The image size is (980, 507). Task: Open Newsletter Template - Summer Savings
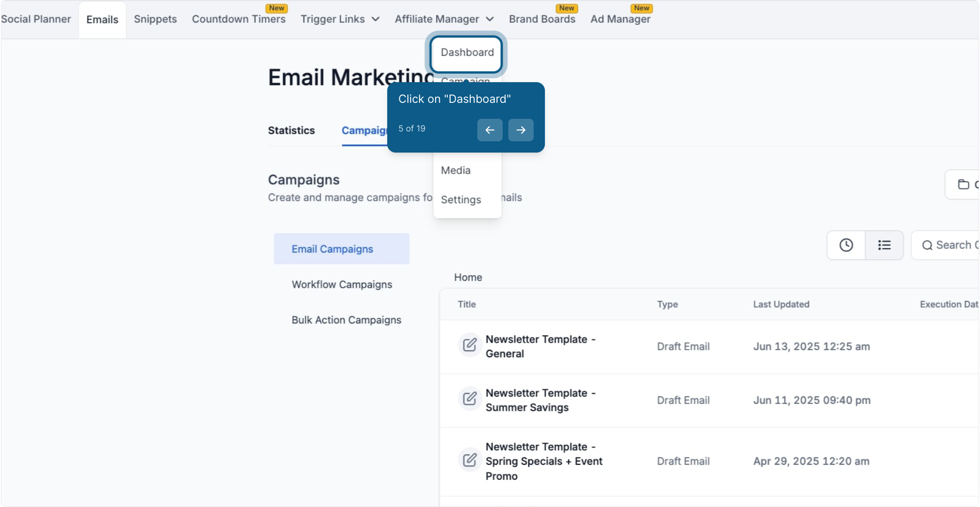pyautogui.click(x=541, y=400)
